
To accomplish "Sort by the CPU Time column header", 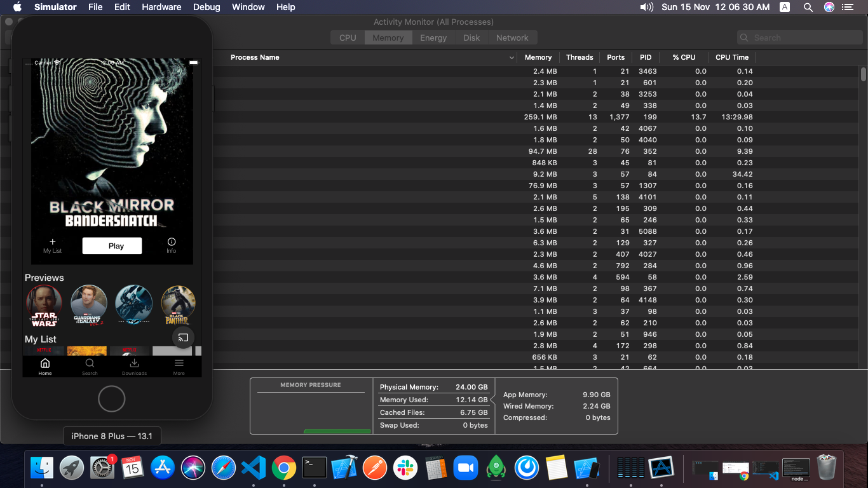I will pos(732,57).
